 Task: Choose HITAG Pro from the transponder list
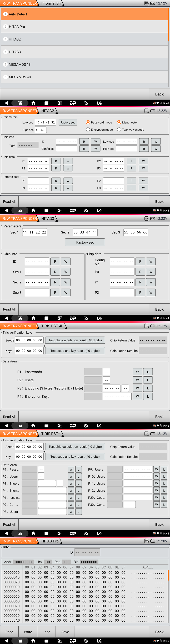point(84,27)
